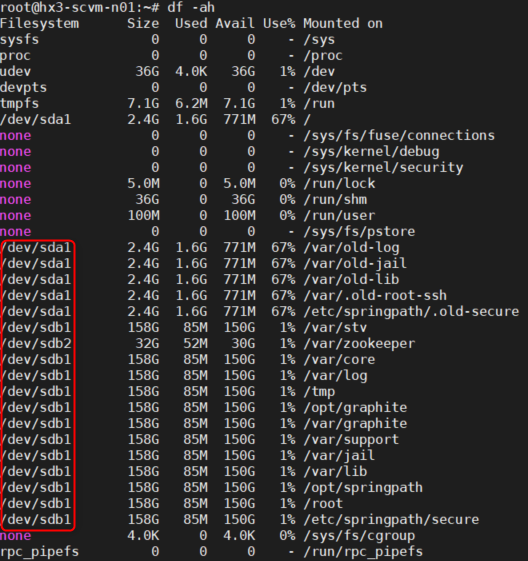Screen dimensions: 528x561
Task: Click the '5.0M' size for /run/lock
Action: pyautogui.click(x=143, y=184)
